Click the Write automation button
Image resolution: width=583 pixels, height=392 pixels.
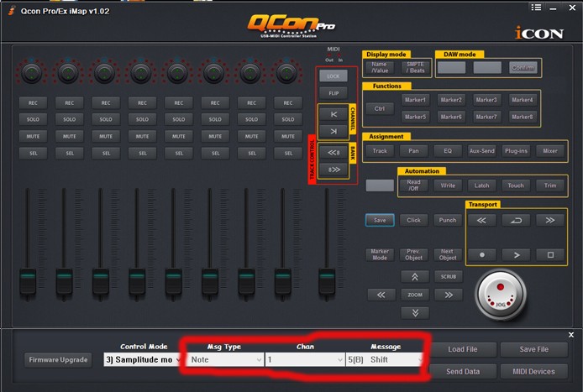[x=448, y=186]
